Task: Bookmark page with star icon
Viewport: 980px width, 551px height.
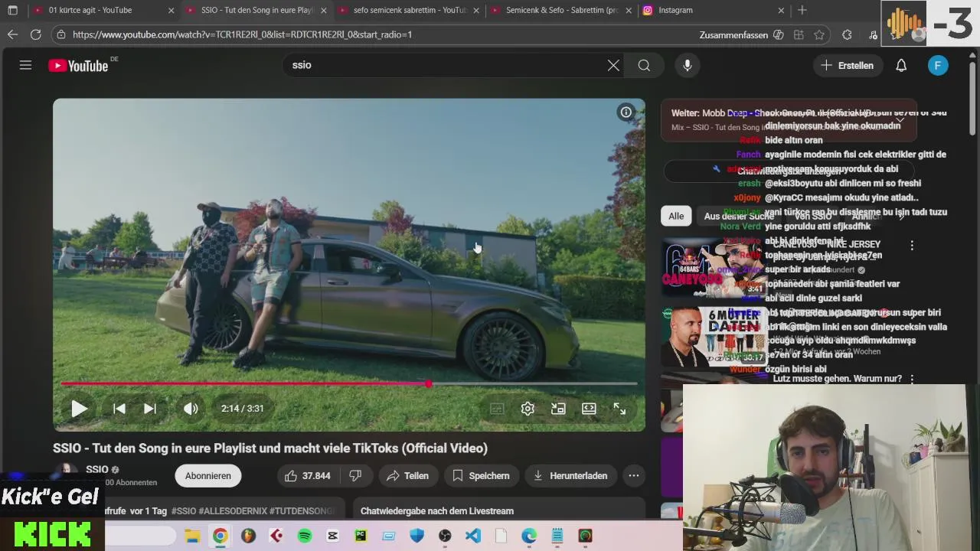Action: click(819, 35)
